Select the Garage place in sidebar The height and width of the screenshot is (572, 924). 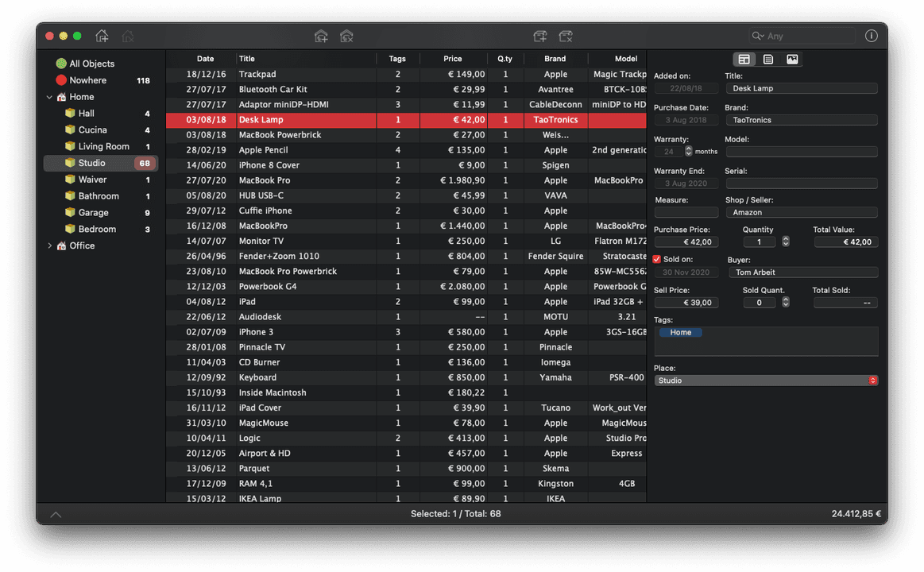coord(93,213)
